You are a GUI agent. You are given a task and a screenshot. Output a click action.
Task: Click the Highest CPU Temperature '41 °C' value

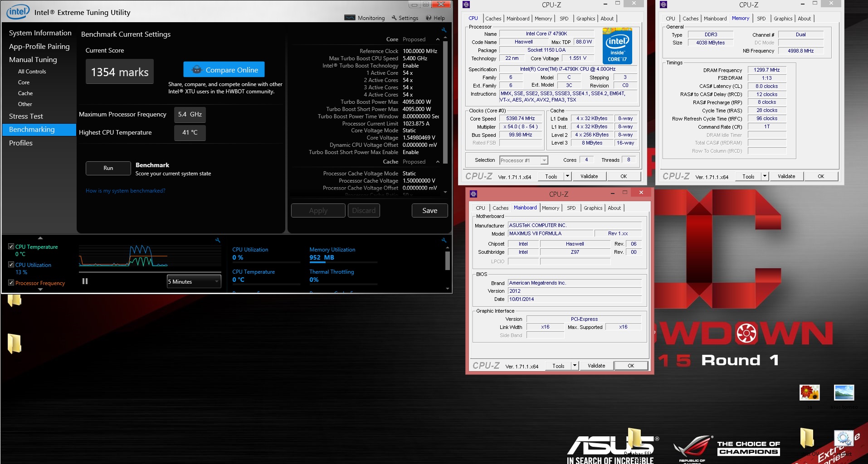[x=190, y=132]
